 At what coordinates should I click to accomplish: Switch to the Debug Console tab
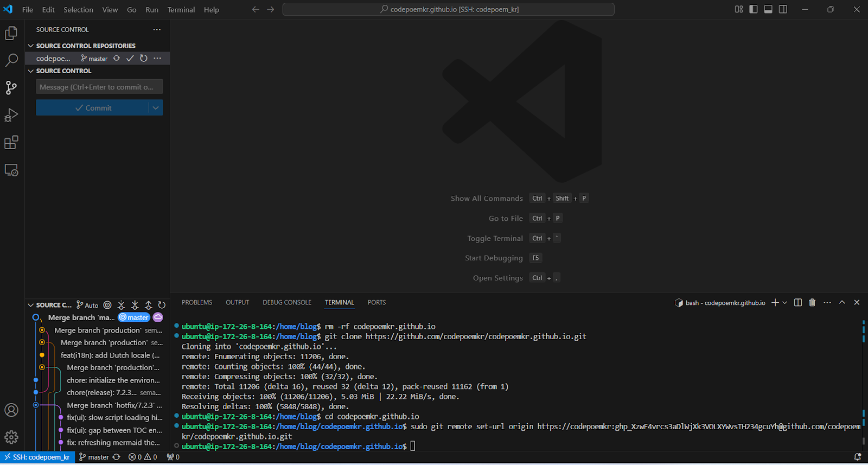click(x=287, y=302)
